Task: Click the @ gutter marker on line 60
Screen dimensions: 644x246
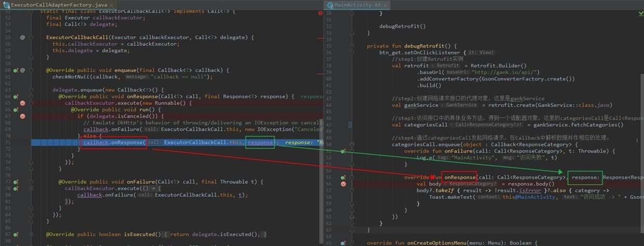Action: click(x=22, y=70)
